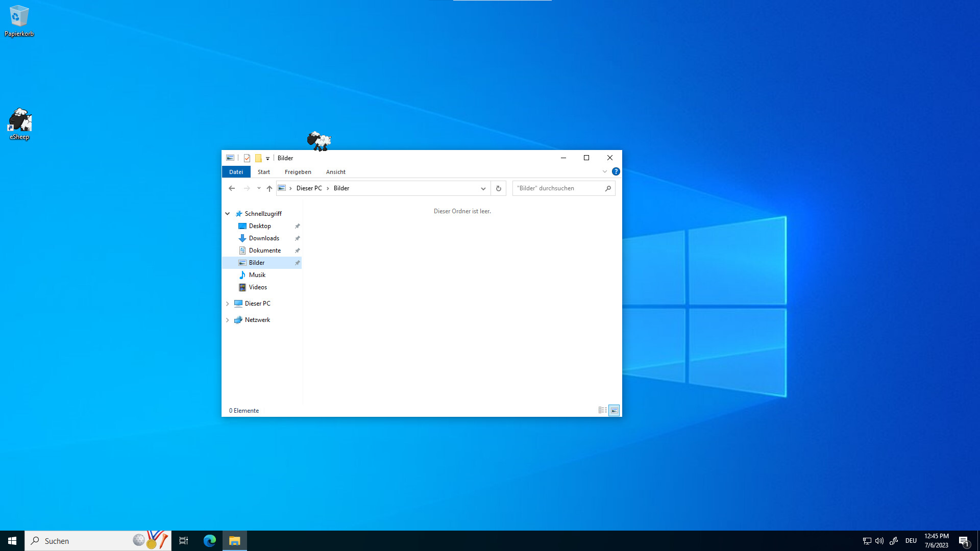Click Dieser PC in the breadcrumb path
Image resolution: width=980 pixels, height=551 pixels.
point(309,188)
